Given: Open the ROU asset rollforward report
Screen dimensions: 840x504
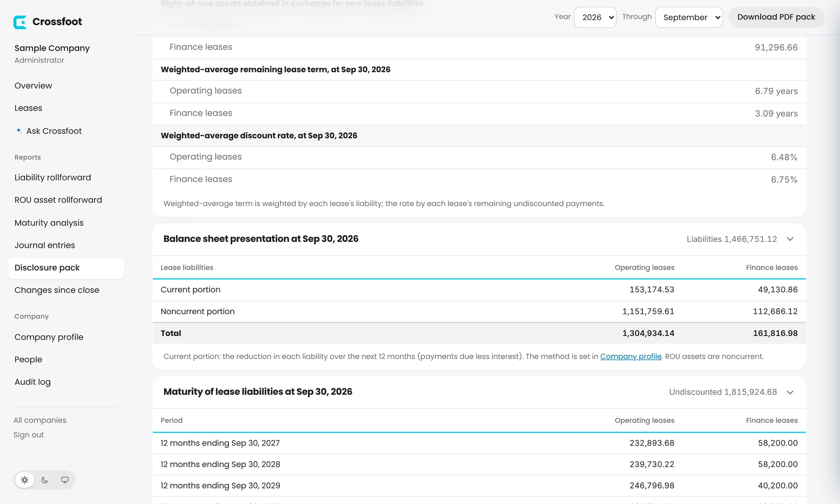Looking at the screenshot, I should point(58,200).
